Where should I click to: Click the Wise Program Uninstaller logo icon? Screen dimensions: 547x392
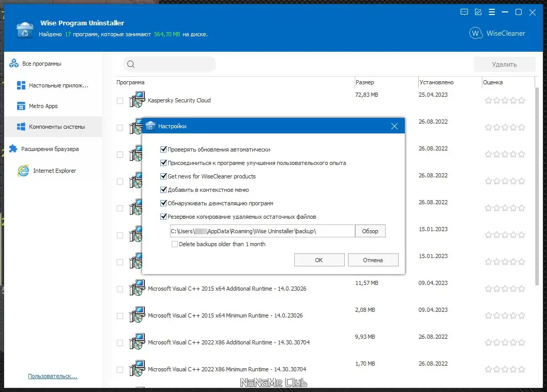(x=24, y=31)
